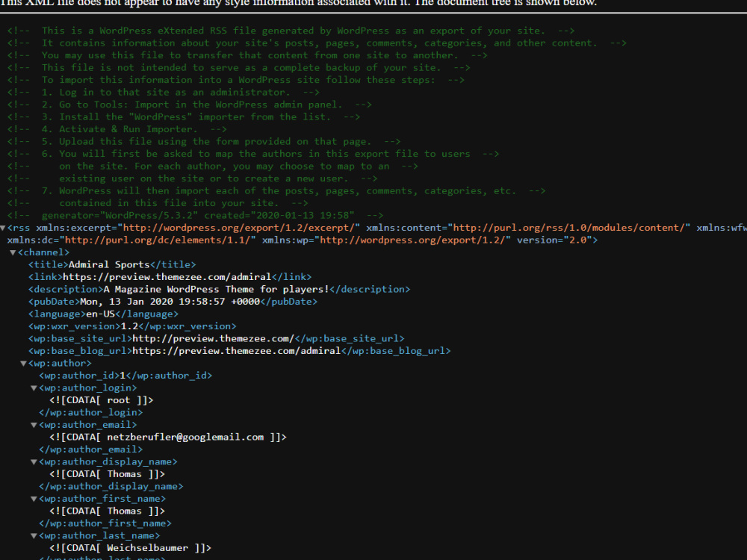747x560 pixels.
Task: Collapse the wp:author_login node
Action: (x=34, y=388)
